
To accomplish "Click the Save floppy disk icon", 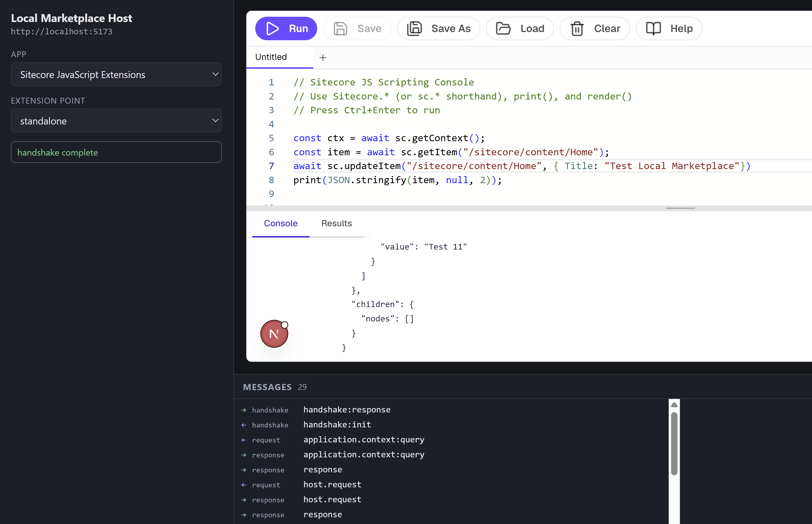I will (340, 28).
